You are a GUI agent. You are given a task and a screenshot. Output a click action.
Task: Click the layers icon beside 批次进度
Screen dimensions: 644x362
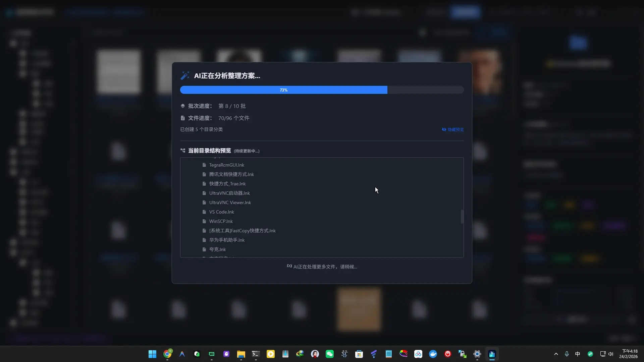[x=183, y=106]
